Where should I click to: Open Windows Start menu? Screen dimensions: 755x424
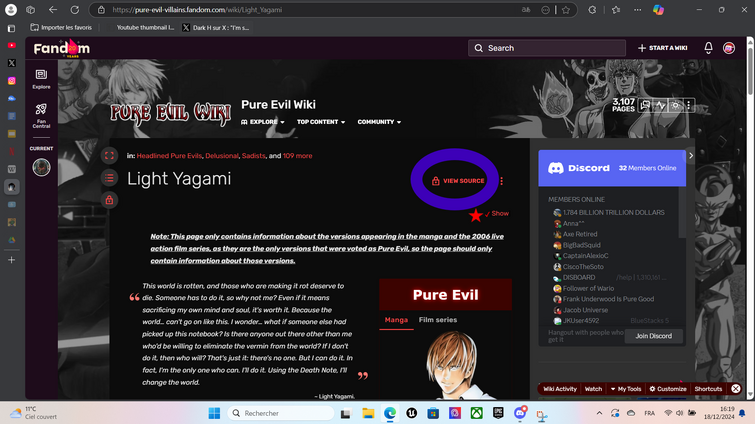[x=214, y=413]
